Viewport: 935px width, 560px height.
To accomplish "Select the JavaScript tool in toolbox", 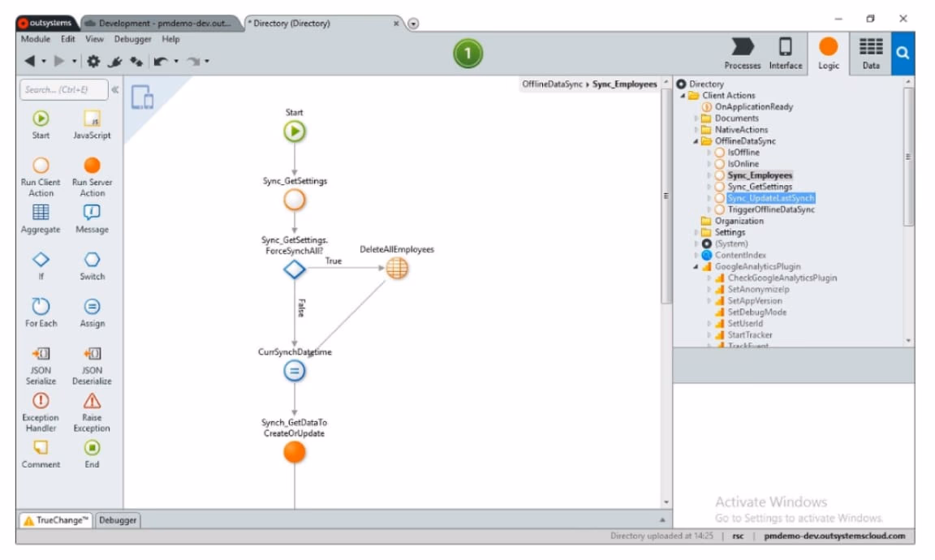I will [x=92, y=125].
